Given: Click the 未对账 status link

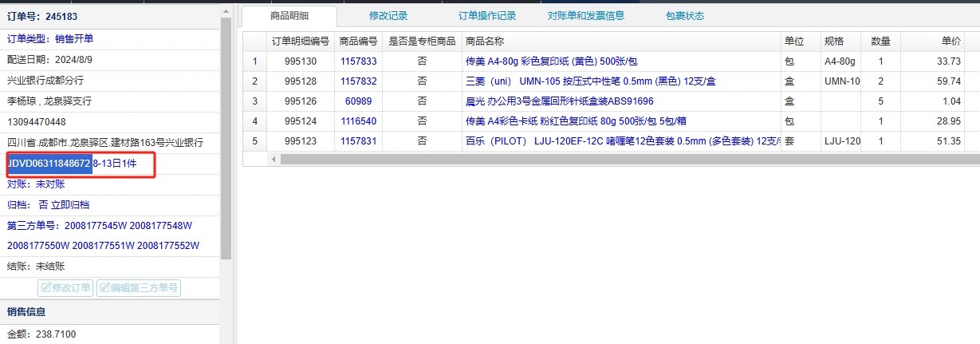Looking at the screenshot, I should coord(50,184).
